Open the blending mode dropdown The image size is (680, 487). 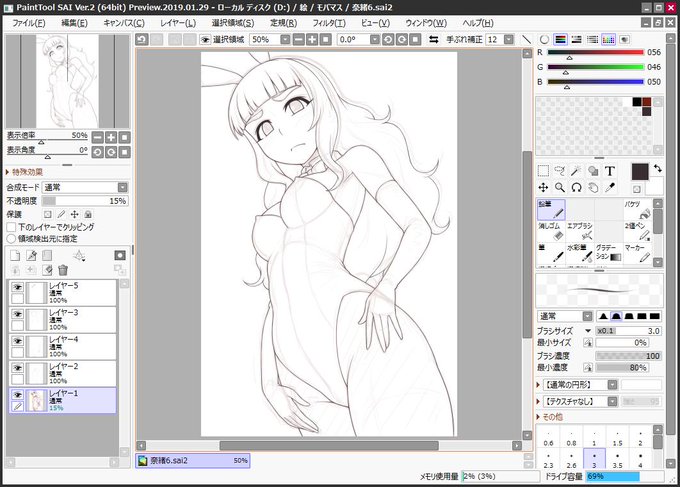click(123, 187)
